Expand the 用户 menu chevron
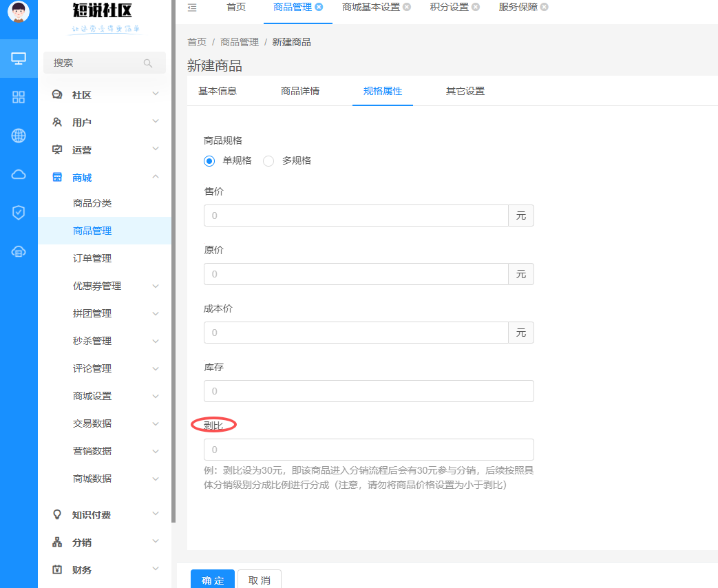This screenshot has height=588, width=718. [156, 121]
